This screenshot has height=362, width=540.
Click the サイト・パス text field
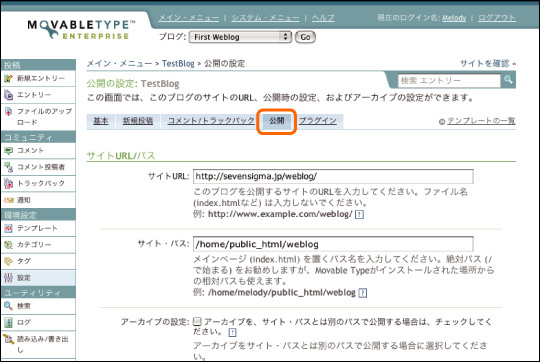click(333, 244)
